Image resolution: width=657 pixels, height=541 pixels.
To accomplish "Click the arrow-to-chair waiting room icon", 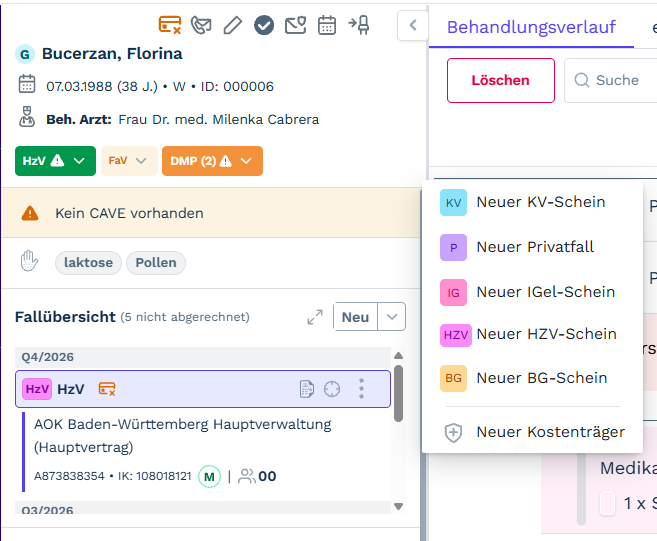I will pyautogui.click(x=359, y=25).
